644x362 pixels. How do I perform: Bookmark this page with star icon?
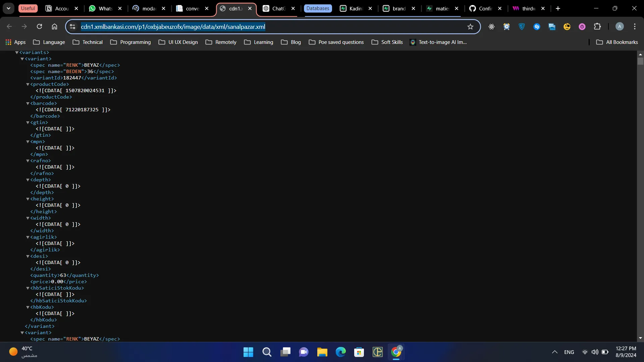coord(470,26)
